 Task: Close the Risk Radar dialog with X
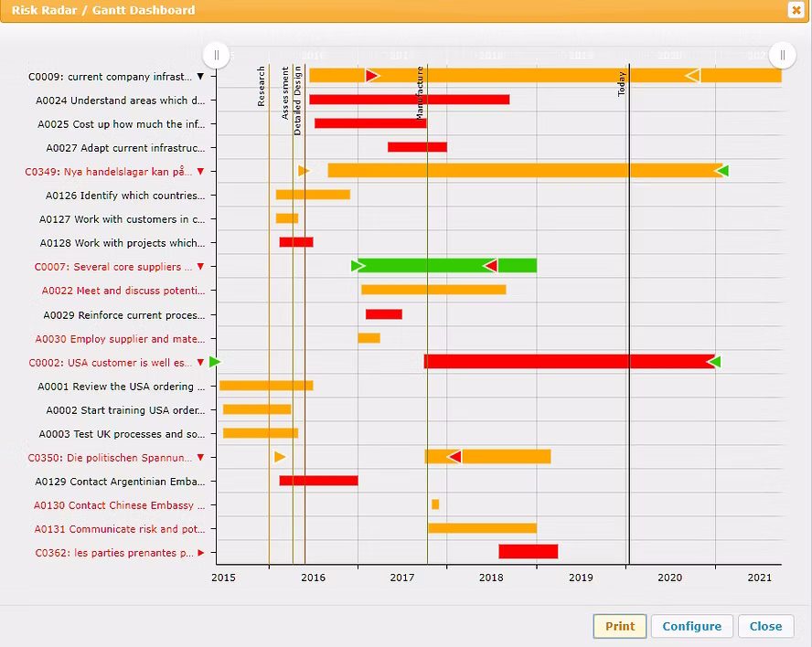[796, 10]
